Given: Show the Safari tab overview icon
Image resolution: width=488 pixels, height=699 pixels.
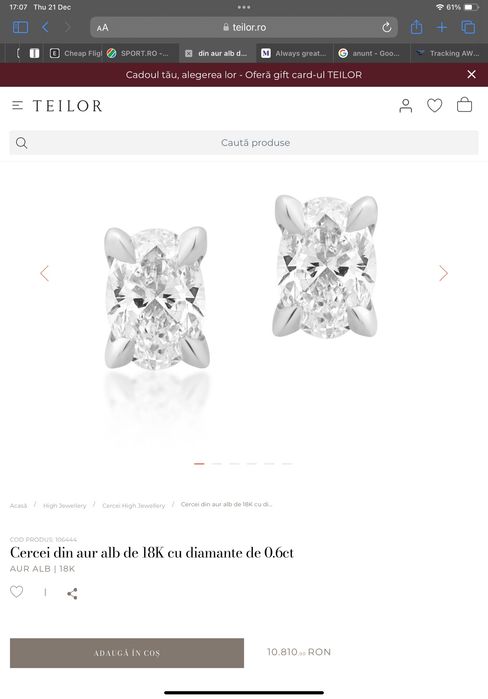Looking at the screenshot, I should coord(468,27).
